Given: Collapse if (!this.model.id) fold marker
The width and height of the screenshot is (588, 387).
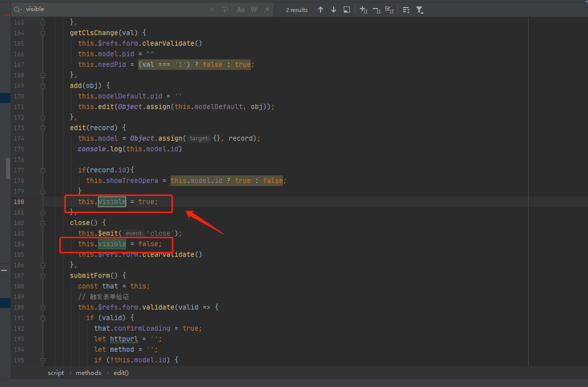Looking at the screenshot, I should point(43,360).
